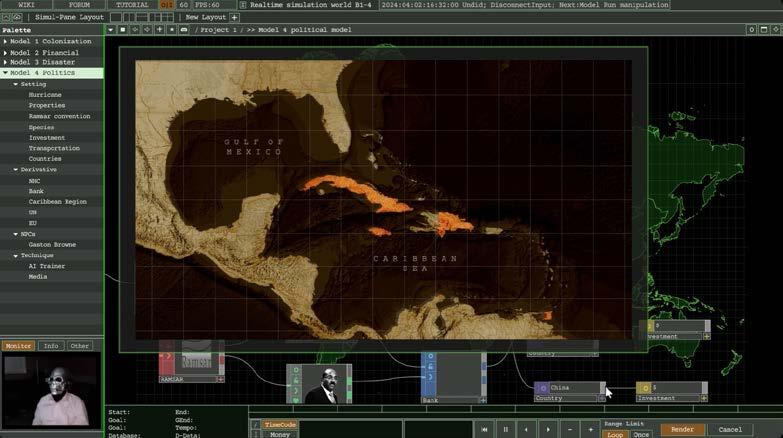783x438 pixels.
Task: Select Transportation in the palette
Action: click(x=54, y=148)
